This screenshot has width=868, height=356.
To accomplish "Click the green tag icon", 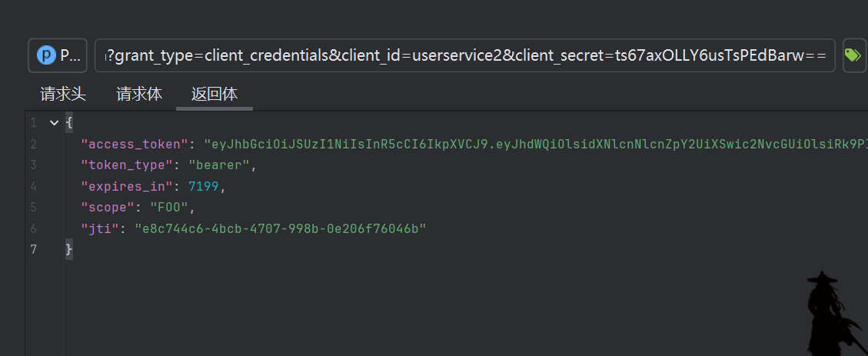I will click(x=852, y=55).
